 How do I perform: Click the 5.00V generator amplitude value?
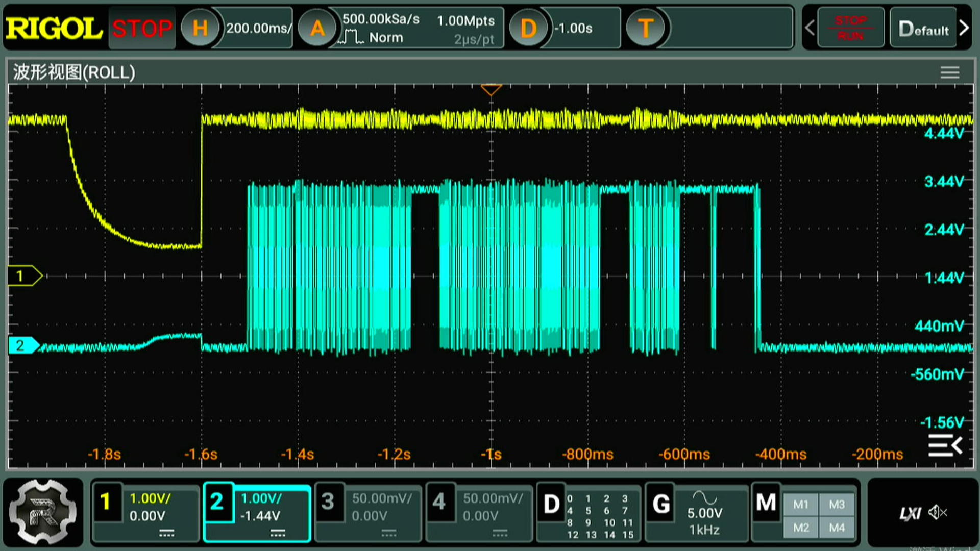[x=704, y=513]
